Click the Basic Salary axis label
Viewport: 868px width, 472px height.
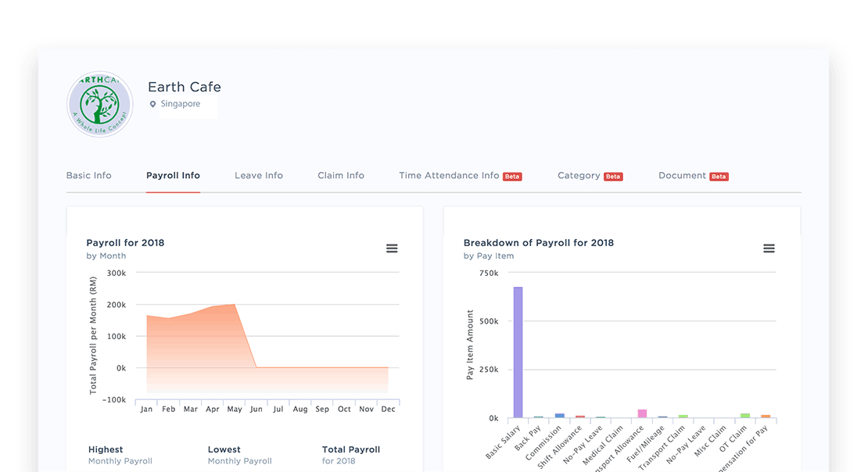click(503, 442)
